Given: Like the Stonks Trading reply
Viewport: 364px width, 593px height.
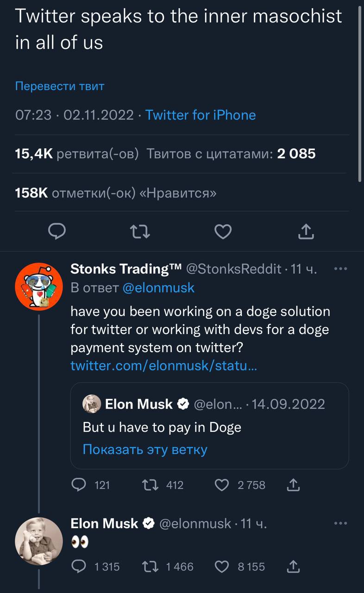Looking at the screenshot, I should (x=222, y=485).
